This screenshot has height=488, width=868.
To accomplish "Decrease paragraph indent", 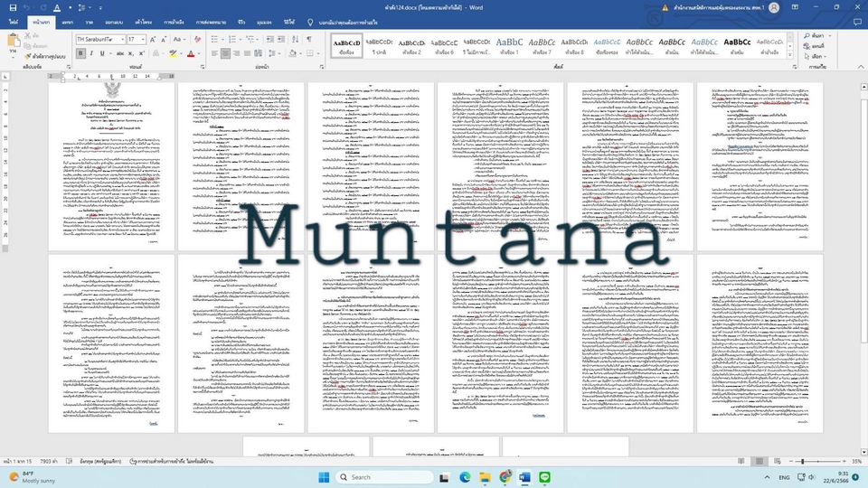I will tap(269, 39).
